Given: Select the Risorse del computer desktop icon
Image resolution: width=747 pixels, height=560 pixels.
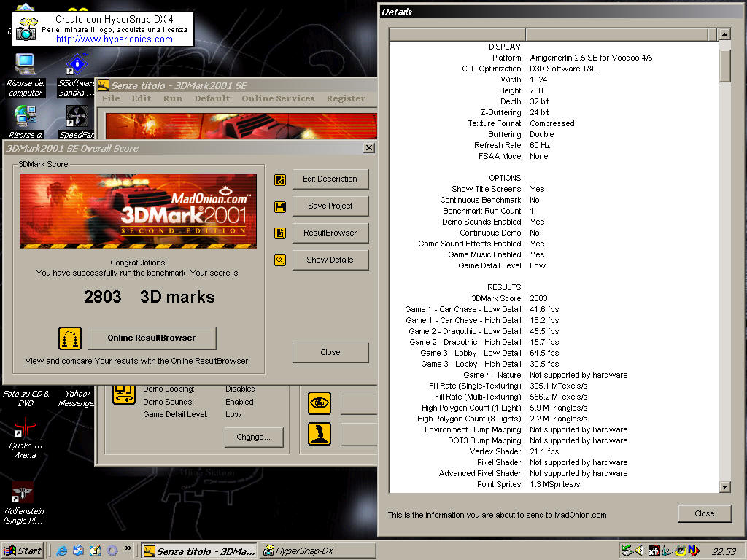Looking at the screenshot, I should pyautogui.click(x=25, y=75).
